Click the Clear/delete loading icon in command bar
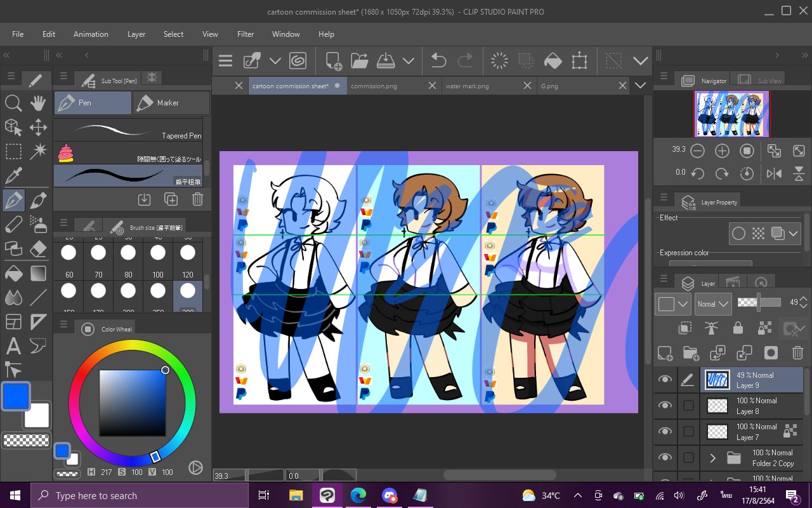Viewport: 812px width, 508px height. [x=500, y=61]
